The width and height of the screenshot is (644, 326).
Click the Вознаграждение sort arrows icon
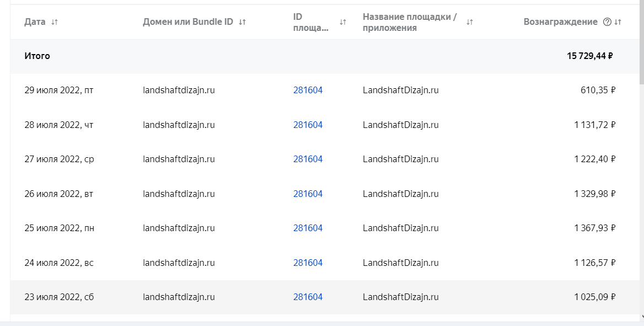point(618,22)
